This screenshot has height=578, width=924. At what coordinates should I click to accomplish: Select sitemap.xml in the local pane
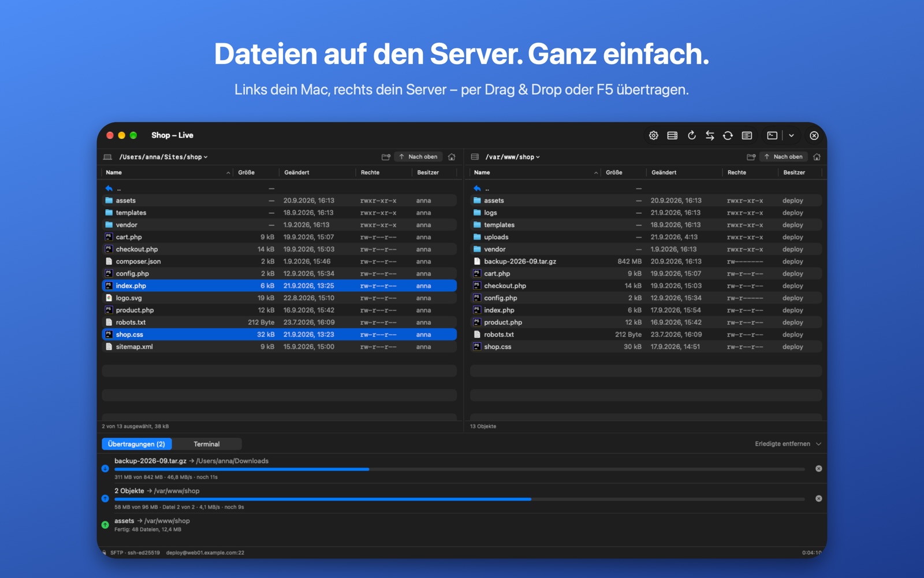(x=280, y=347)
